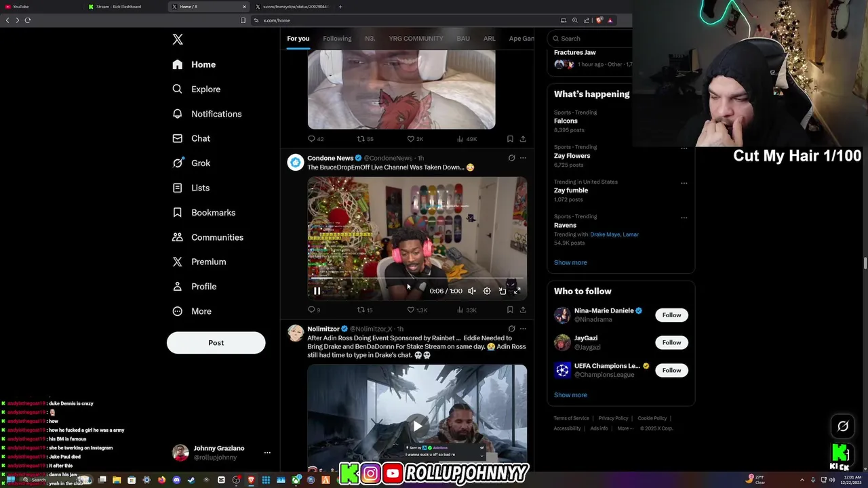
Task: Unmute the Condone News video
Action: coord(471,291)
